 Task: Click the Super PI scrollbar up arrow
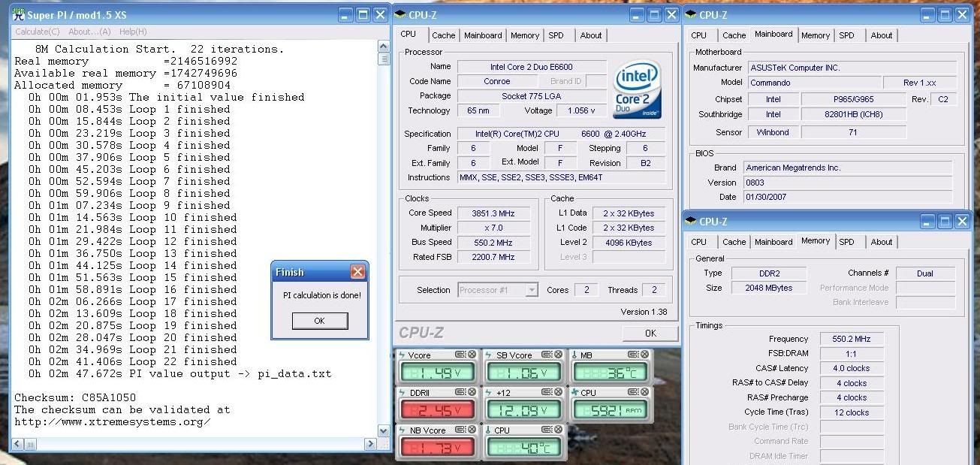coord(384,46)
